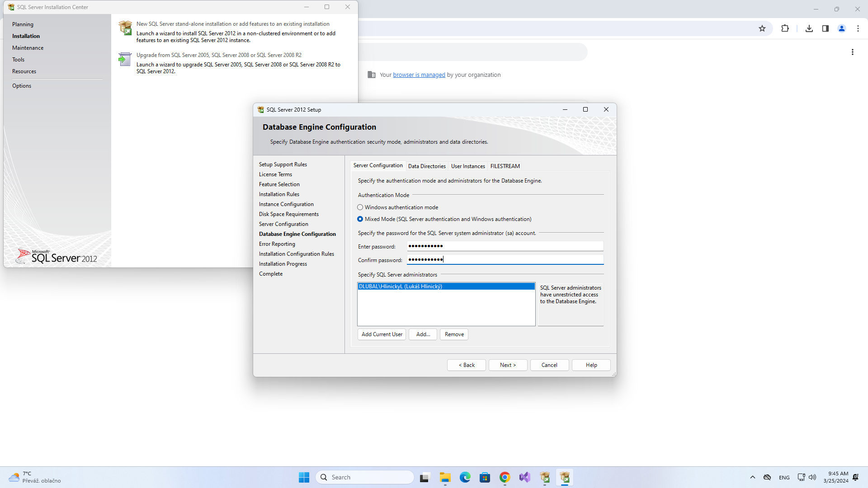Click the Resources section in sidebar
Image resolution: width=868 pixels, height=488 pixels.
[x=24, y=71]
